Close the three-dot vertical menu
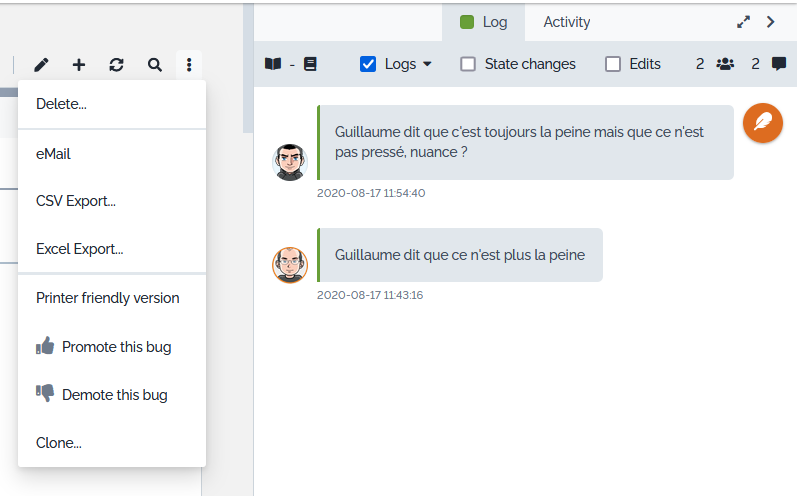The image size is (797, 496). 189,65
